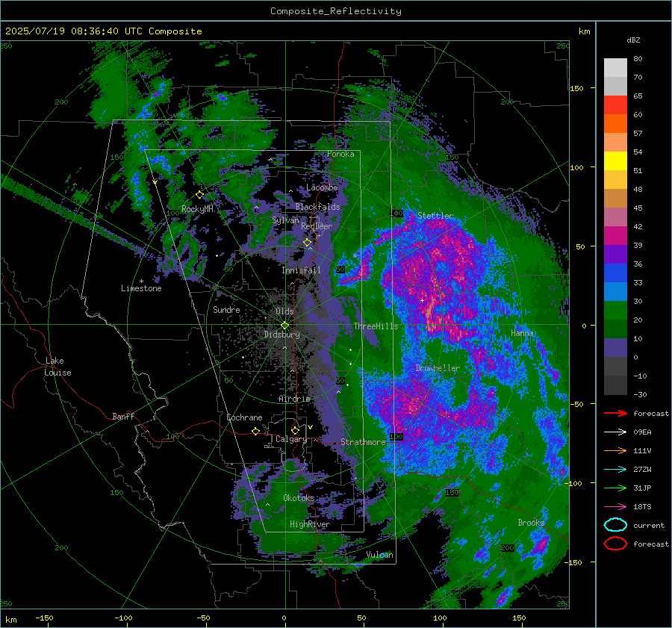Click the RockyMH label

pyautogui.click(x=197, y=209)
